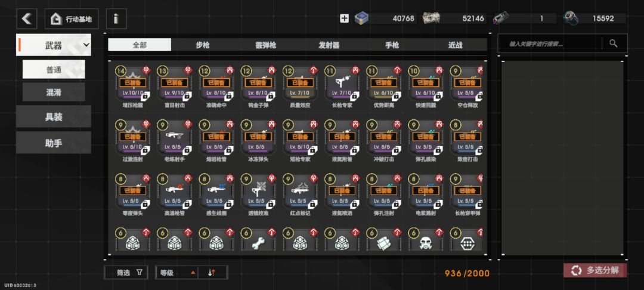Select the 高温枪管 mod card

(175, 195)
